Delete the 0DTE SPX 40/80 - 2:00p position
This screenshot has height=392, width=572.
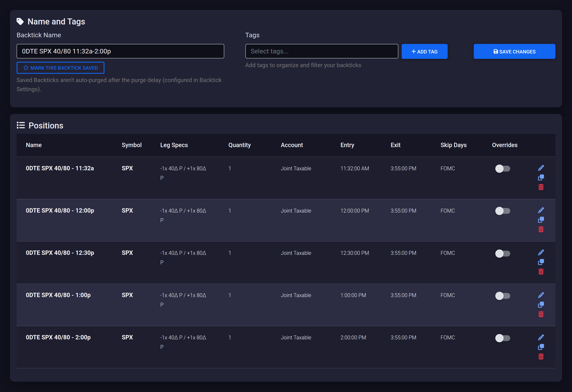coord(541,357)
